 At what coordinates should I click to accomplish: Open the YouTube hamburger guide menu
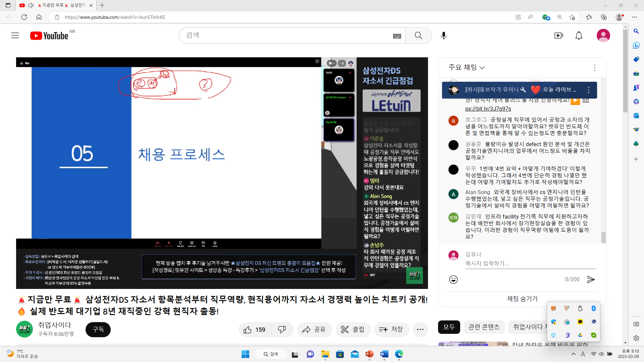pyautogui.click(x=15, y=36)
